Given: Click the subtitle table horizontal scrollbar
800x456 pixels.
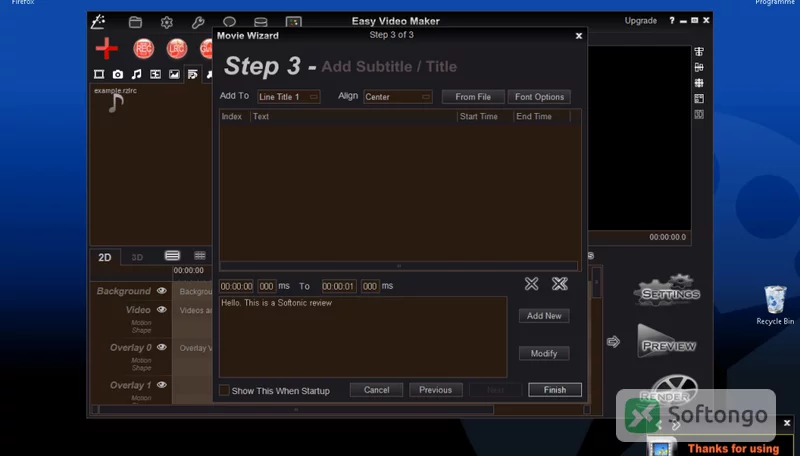Looking at the screenshot, I should pos(398,266).
